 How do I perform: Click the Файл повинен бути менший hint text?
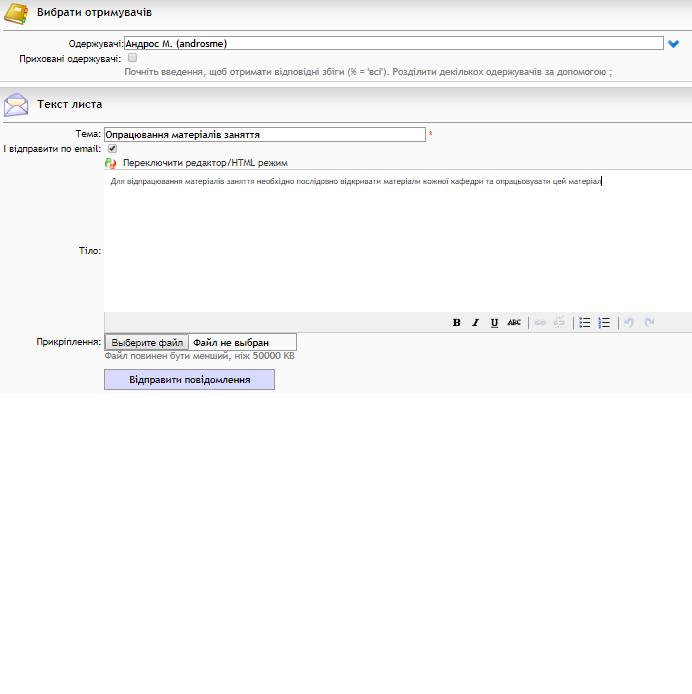(x=199, y=356)
